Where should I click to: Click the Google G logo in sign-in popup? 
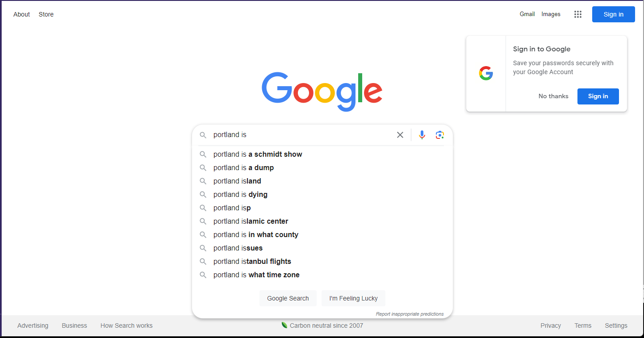pos(486,73)
